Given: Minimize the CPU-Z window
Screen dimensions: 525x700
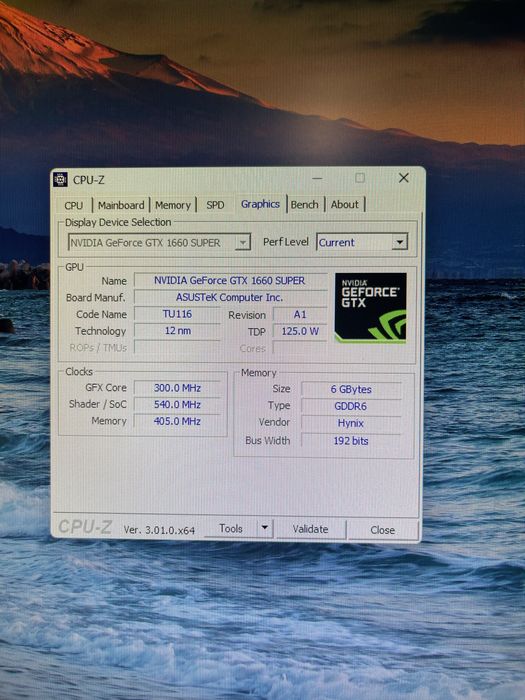Looking at the screenshot, I should pyautogui.click(x=317, y=178).
